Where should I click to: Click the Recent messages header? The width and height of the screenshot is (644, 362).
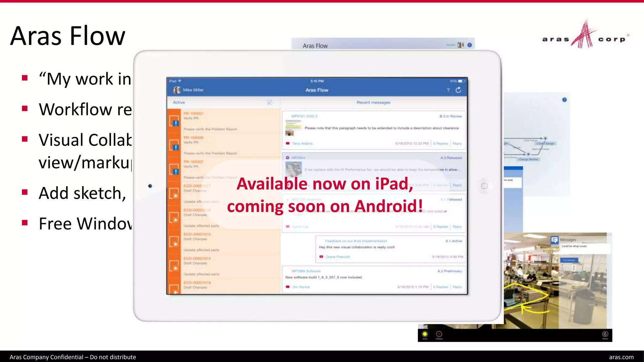click(373, 102)
